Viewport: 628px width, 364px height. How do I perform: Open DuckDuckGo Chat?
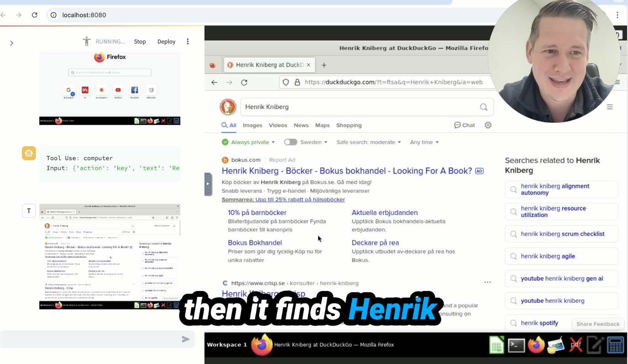click(x=465, y=125)
